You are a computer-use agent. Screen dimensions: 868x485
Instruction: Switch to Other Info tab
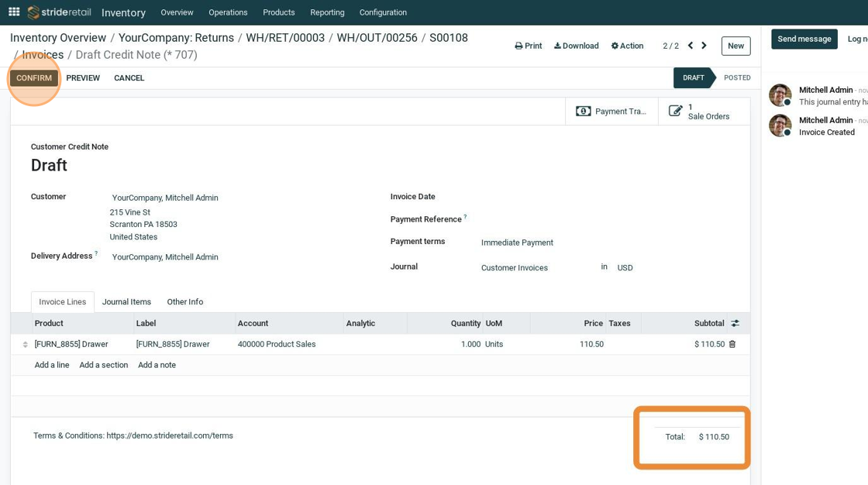coord(184,302)
